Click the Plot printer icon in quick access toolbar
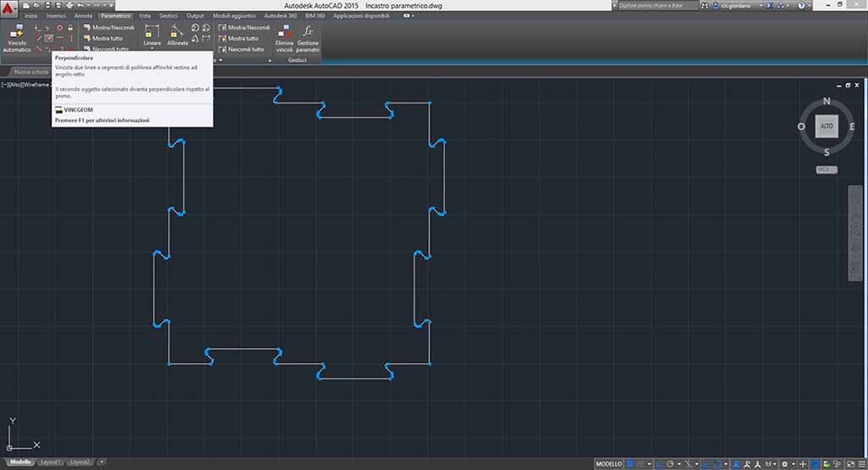 [x=70, y=6]
